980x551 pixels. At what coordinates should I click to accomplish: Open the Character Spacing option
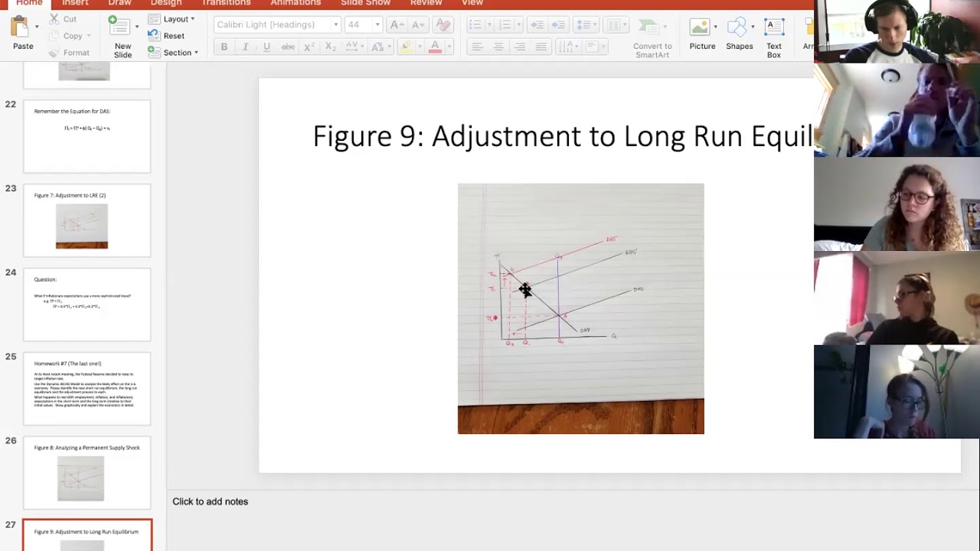[x=355, y=47]
